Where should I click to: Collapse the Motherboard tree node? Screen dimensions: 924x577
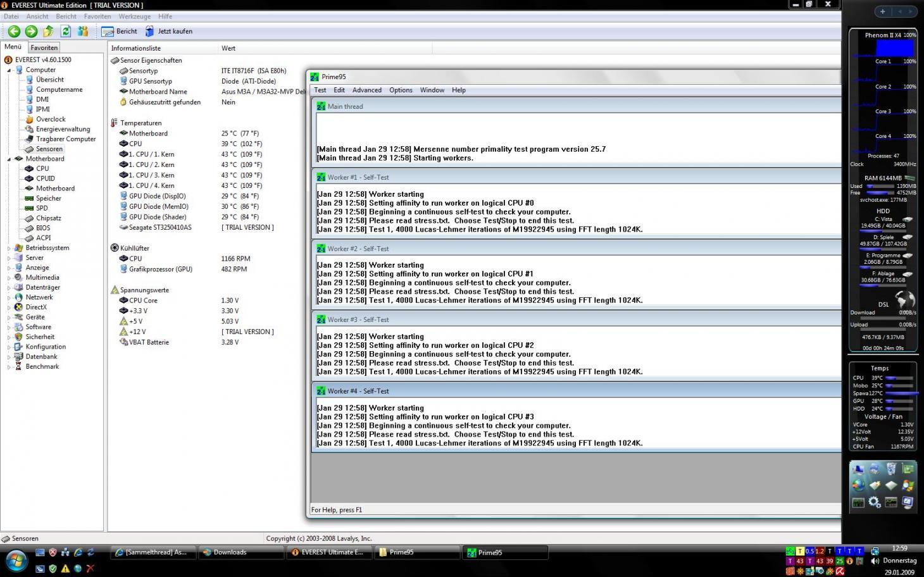coord(9,159)
